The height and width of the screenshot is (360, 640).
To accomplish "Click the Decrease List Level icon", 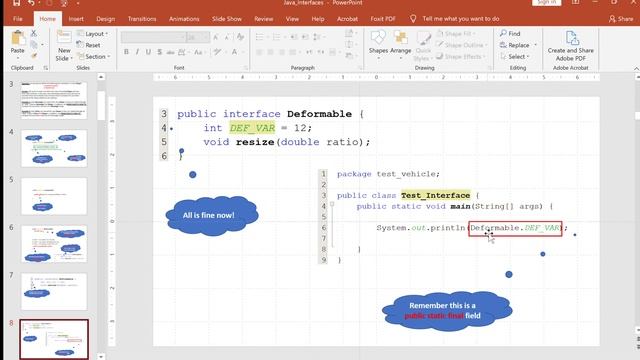I will tap(294, 37).
